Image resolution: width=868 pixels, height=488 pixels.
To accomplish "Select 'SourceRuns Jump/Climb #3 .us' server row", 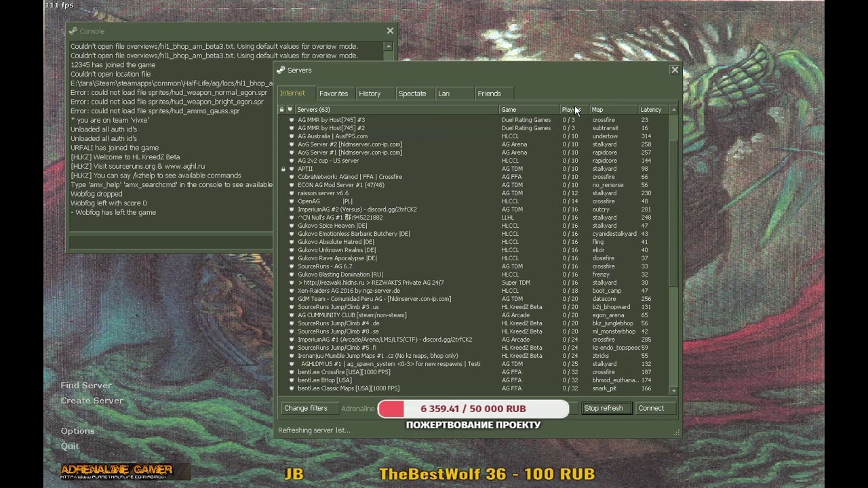I will pyautogui.click(x=475, y=307).
